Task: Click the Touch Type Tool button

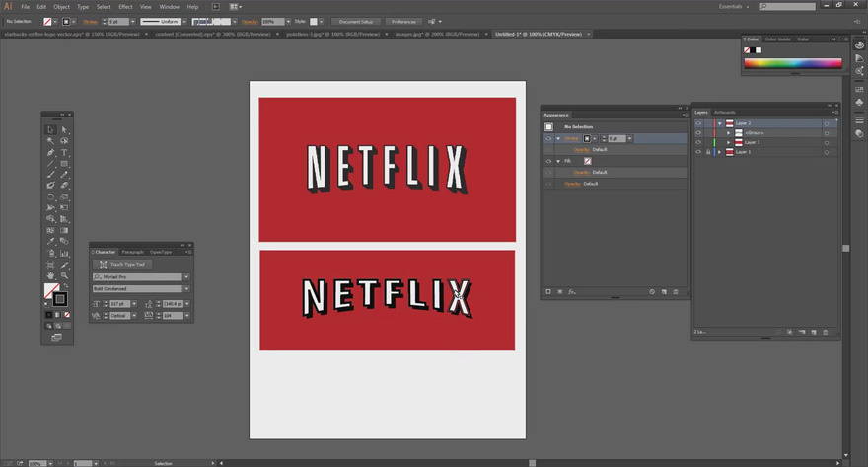Action: click(x=122, y=265)
